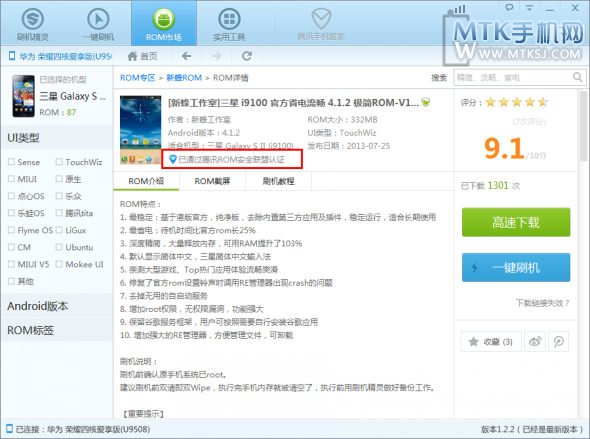Switch to the 刷机教程 tab
The width and height of the screenshot is (590, 439).
point(278,181)
